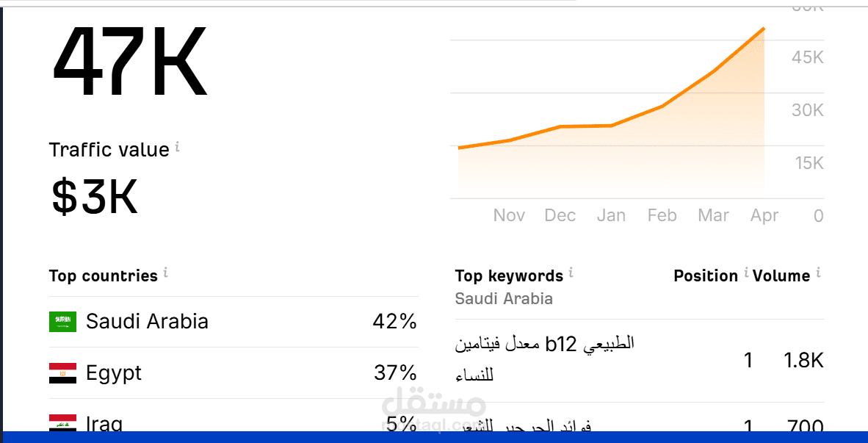This screenshot has width=868, height=443.
Task: Click the position 1 value for b12 keyword
Action: coord(748,361)
